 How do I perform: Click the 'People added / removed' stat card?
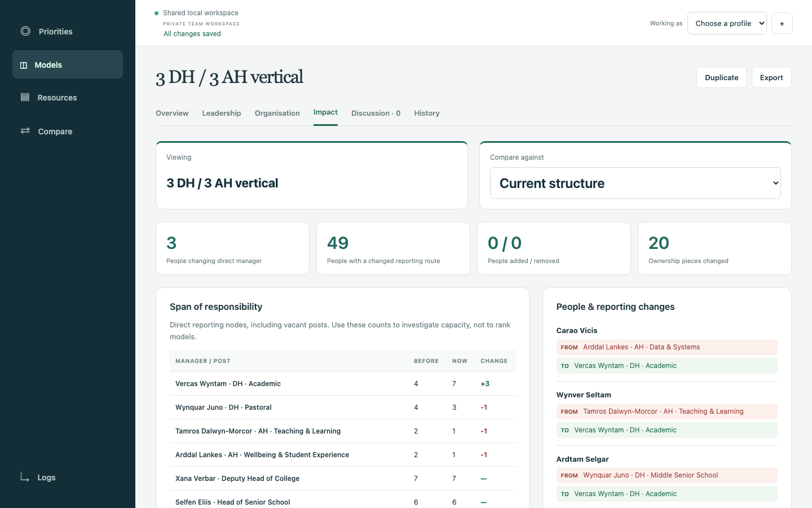(554, 248)
